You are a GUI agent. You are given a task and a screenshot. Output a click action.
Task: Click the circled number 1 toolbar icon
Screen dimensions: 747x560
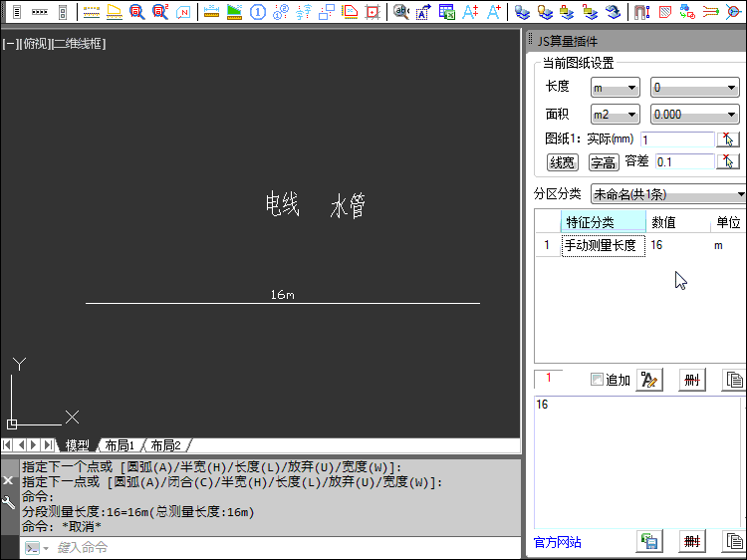coord(258,12)
